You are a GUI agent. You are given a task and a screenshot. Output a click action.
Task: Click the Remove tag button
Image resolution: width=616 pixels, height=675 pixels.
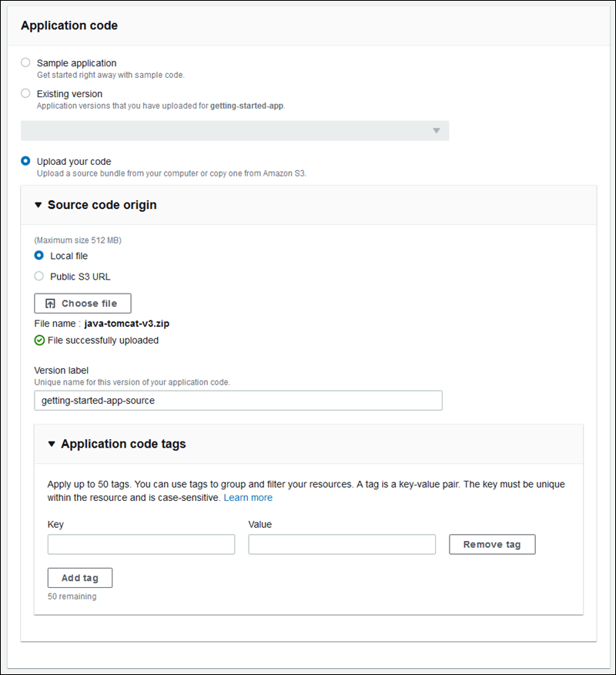pos(491,544)
